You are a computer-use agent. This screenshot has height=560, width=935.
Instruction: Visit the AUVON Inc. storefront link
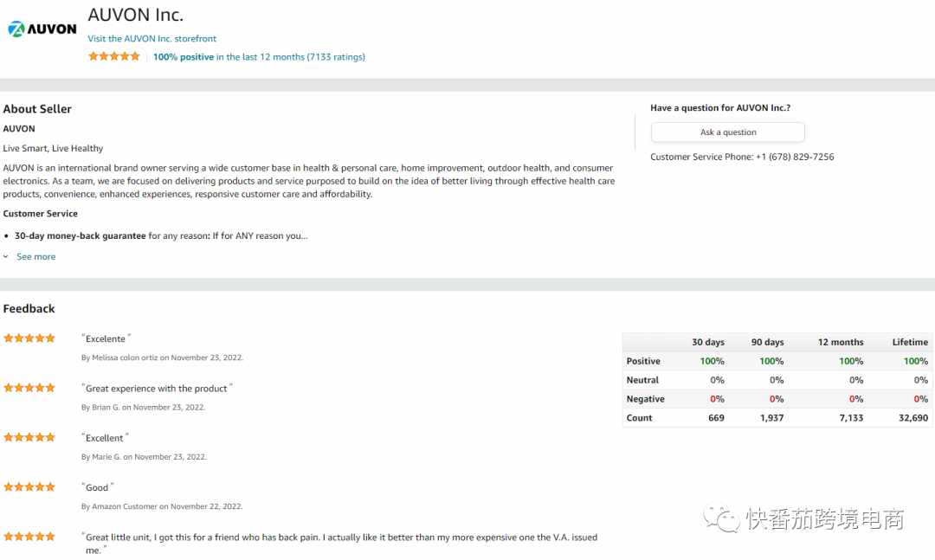click(x=152, y=39)
